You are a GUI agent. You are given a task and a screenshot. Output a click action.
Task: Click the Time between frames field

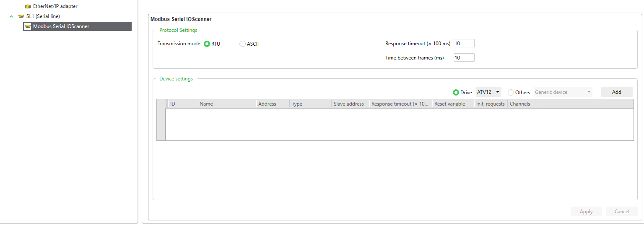464,58
